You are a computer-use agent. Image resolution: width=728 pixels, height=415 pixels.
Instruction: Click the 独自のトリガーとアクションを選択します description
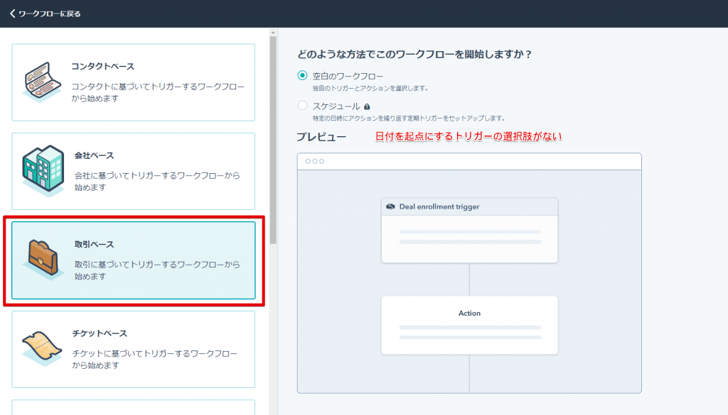pos(370,88)
